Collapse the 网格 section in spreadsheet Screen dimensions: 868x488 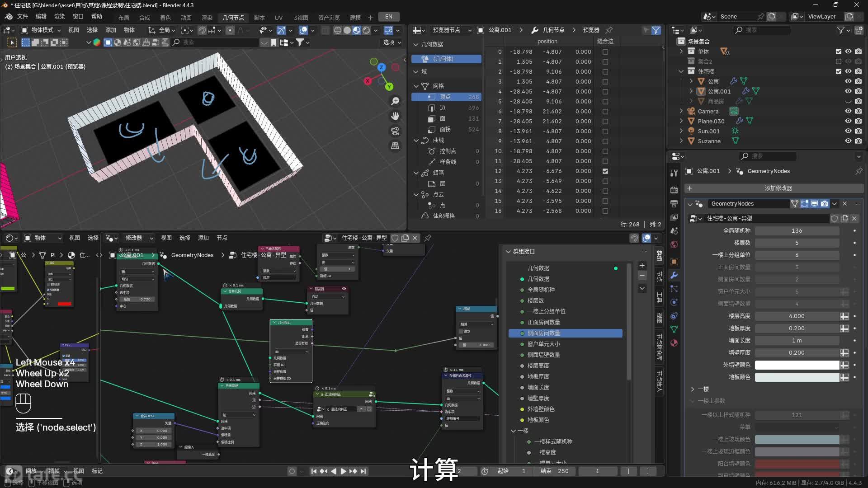[416, 86]
